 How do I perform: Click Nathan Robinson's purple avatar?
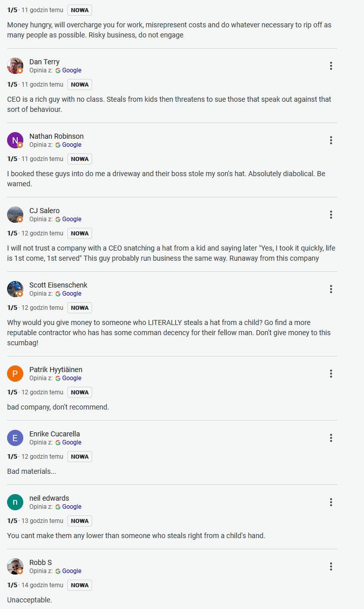click(x=15, y=140)
